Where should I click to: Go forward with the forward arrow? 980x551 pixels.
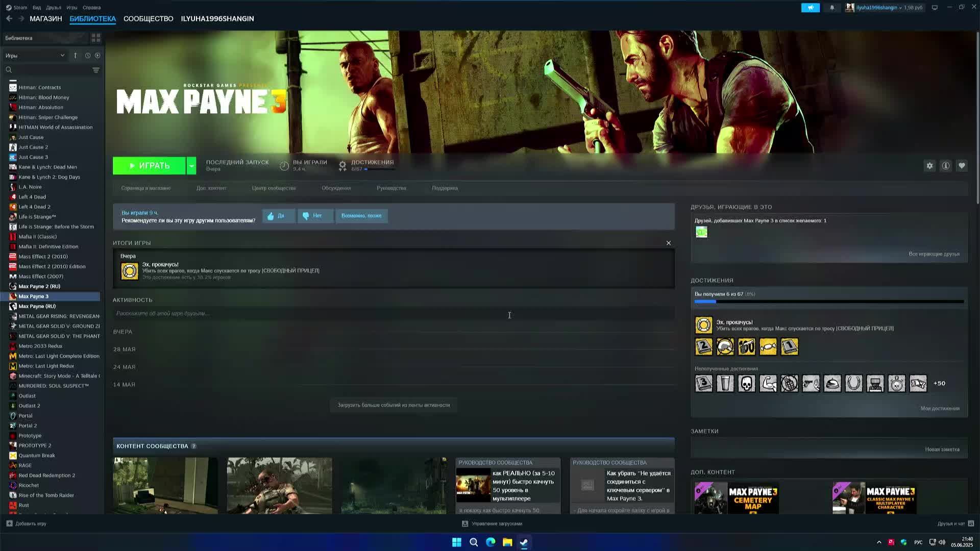[x=21, y=18]
